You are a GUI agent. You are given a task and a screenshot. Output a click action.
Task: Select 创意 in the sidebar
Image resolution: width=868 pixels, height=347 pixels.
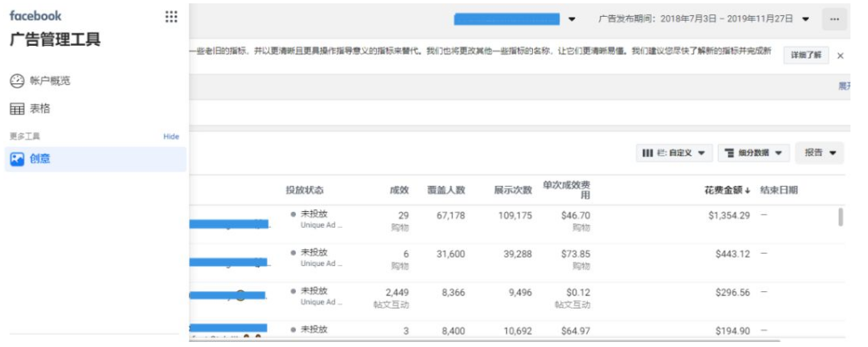point(95,158)
